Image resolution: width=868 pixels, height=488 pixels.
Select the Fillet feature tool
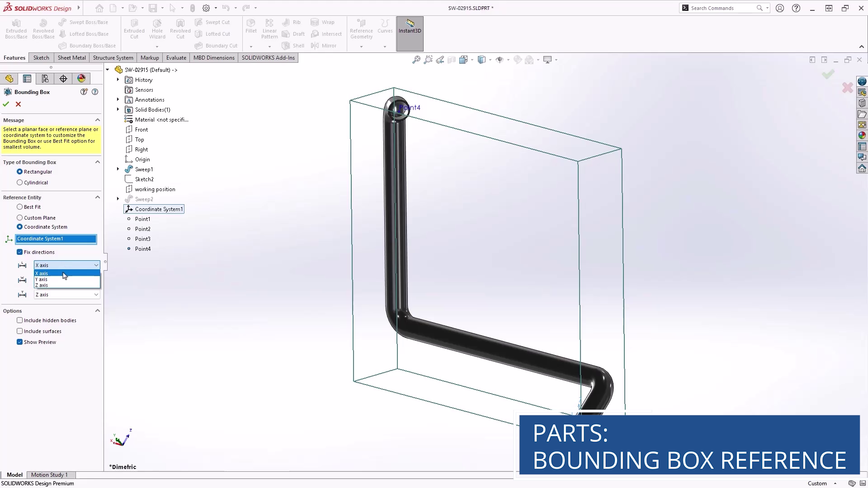(x=251, y=28)
